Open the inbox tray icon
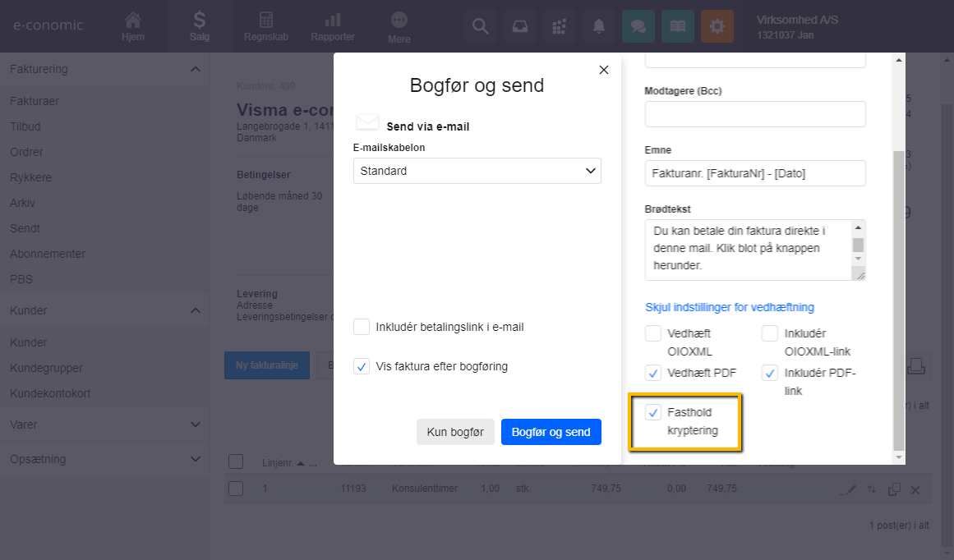The width and height of the screenshot is (954, 560). 519,26
